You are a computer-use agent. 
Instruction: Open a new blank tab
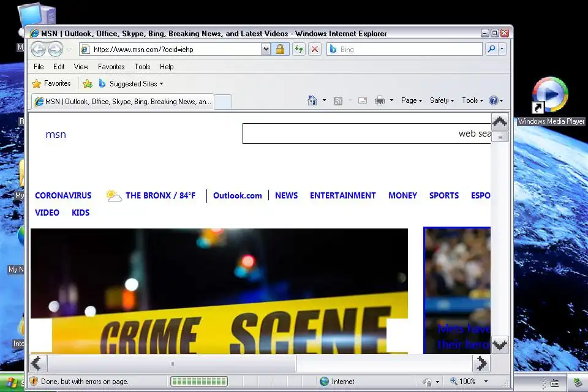(223, 102)
